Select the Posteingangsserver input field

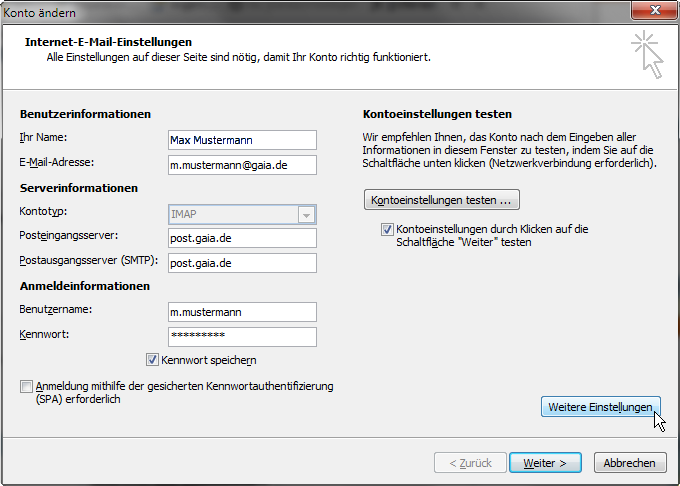[242, 238]
